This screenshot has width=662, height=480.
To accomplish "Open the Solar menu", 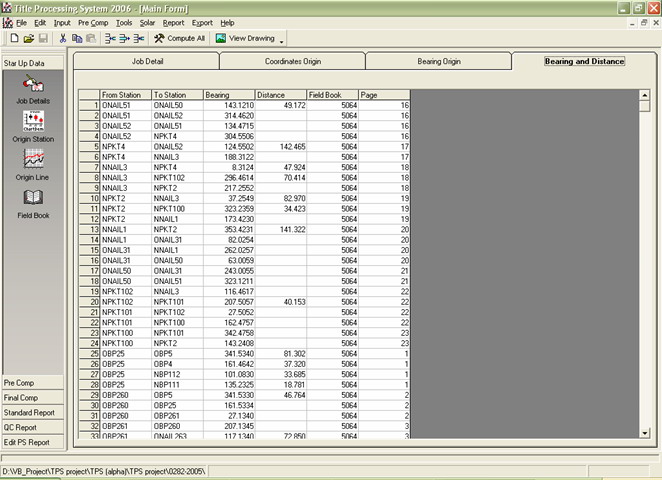I will (147, 22).
